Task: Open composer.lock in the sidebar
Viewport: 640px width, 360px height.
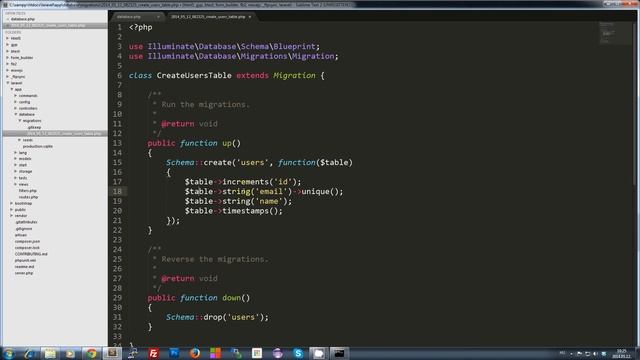Action: pos(27,248)
